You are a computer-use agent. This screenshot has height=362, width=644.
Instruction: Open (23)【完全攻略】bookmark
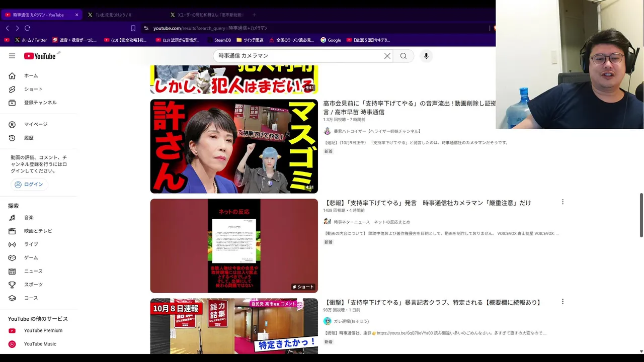125,40
